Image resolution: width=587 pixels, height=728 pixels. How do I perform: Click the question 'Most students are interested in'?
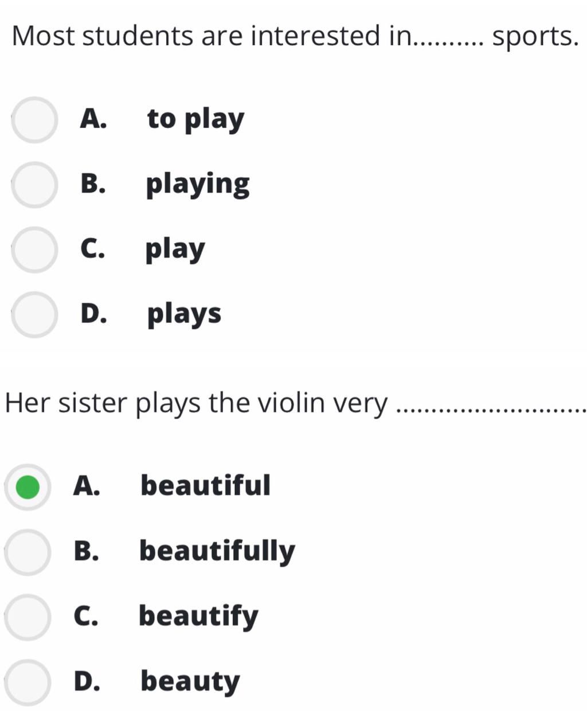(x=212, y=36)
